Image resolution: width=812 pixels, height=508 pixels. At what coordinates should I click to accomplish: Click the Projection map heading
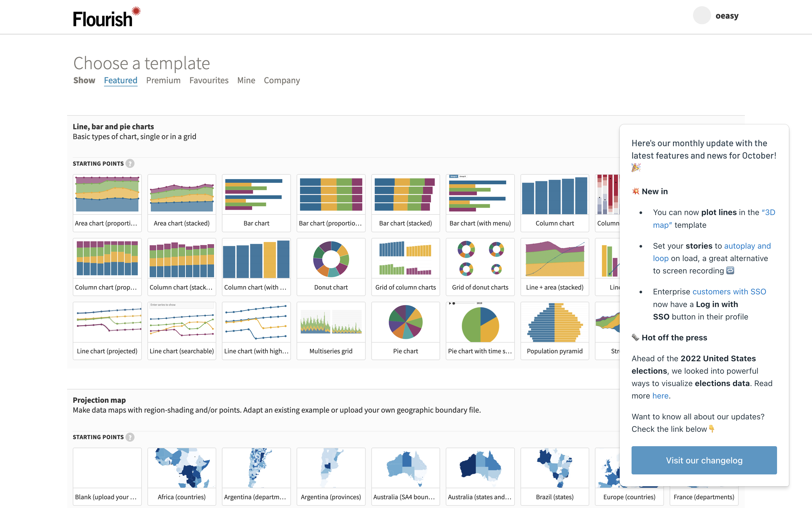[99, 400]
